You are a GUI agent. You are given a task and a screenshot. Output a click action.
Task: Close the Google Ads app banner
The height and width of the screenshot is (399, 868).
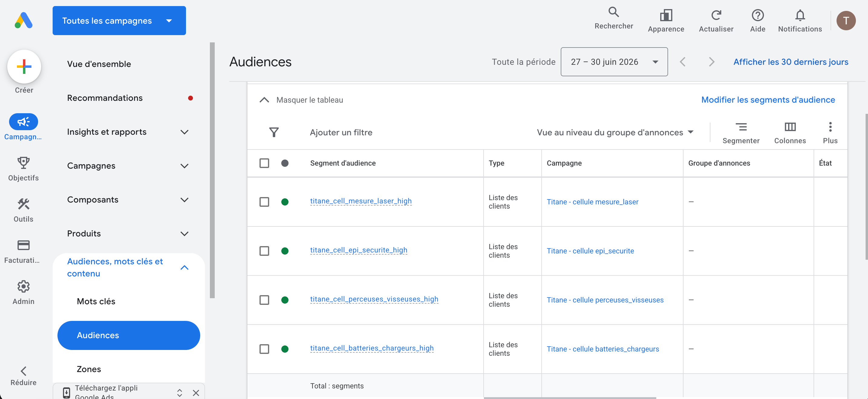click(x=196, y=393)
